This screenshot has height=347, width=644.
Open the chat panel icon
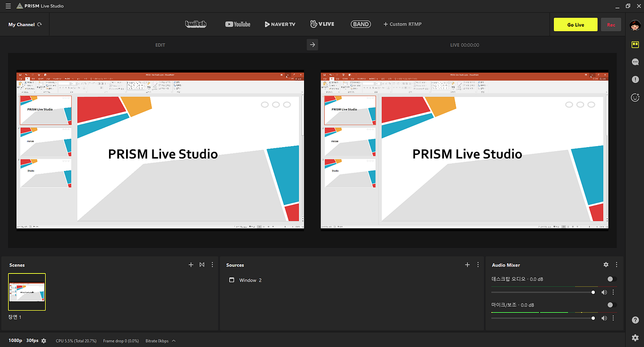[635, 62]
